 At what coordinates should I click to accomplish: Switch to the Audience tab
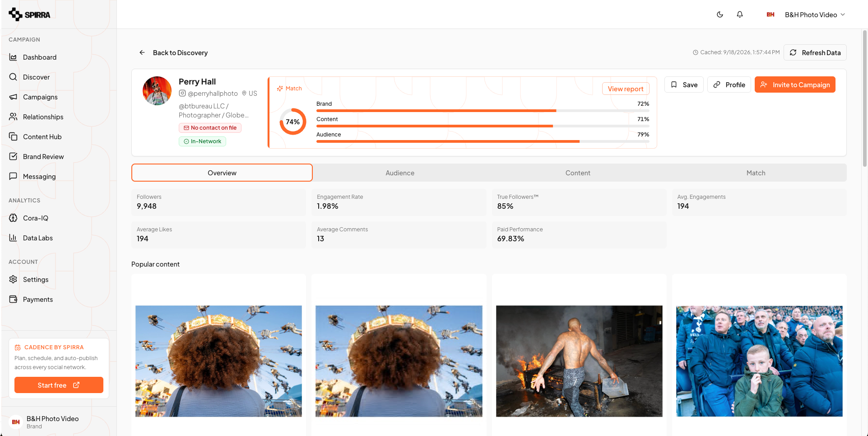point(400,173)
